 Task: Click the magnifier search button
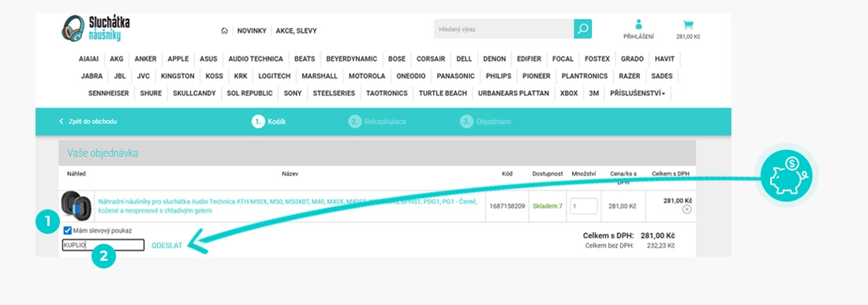tap(582, 28)
